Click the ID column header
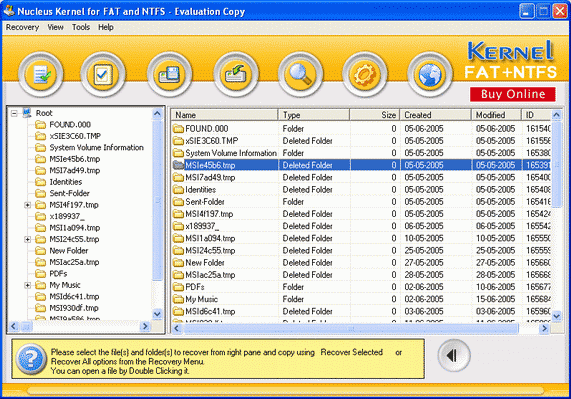This screenshot has width=571, height=399. pos(536,115)
